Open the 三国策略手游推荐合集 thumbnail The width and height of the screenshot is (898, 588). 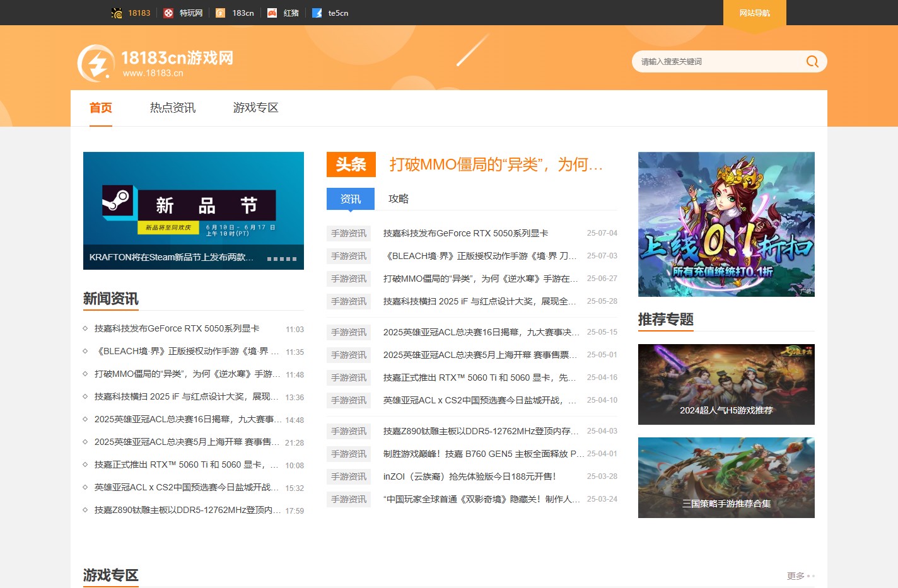(726, 478)
